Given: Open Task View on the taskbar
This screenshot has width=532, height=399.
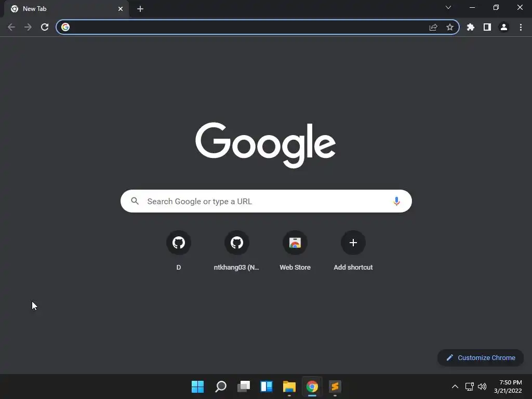Looking at the screenshot, I should 244,387.
